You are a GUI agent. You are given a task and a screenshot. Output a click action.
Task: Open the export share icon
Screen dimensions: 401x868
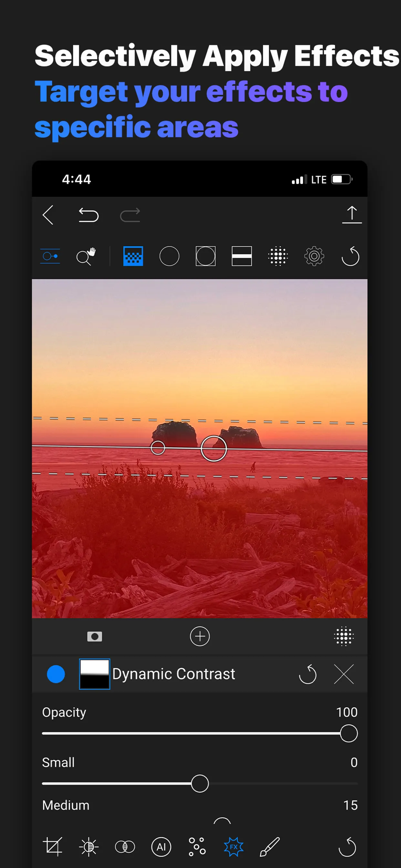pos(352,215)
